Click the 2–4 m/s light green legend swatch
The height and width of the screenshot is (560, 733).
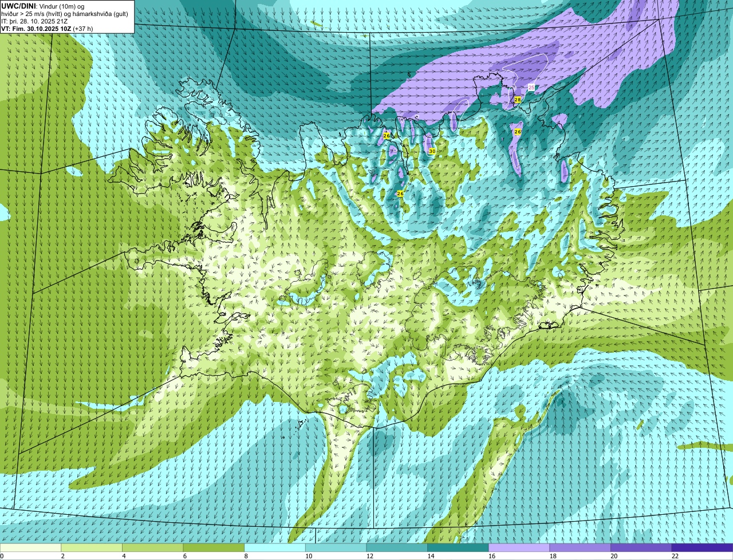point(92,547)
